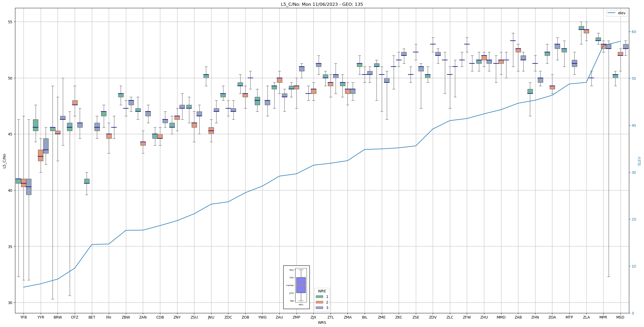
Task: Click the 'ZDV' station tick label
Action: 433,317
